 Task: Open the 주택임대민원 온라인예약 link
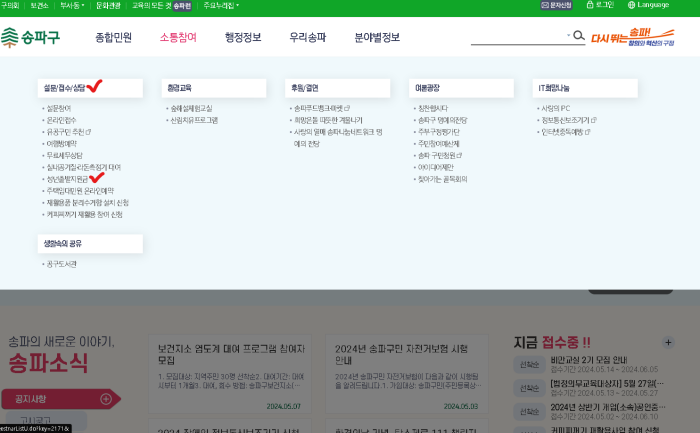pos(80,191)
